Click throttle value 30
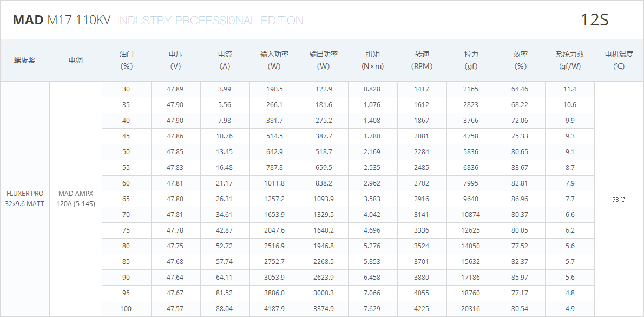Image resolution: width=644 pixels, height=317 pixels. tap(126, 89)
